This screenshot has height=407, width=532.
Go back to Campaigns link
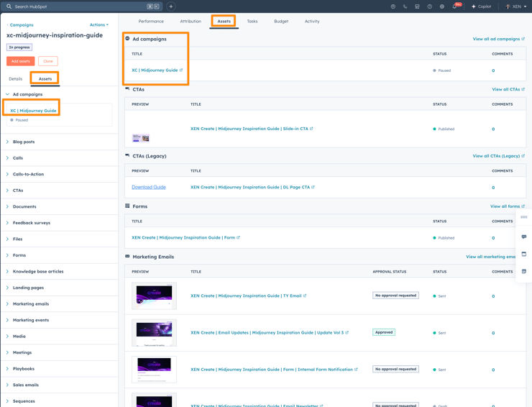(20, 24)
